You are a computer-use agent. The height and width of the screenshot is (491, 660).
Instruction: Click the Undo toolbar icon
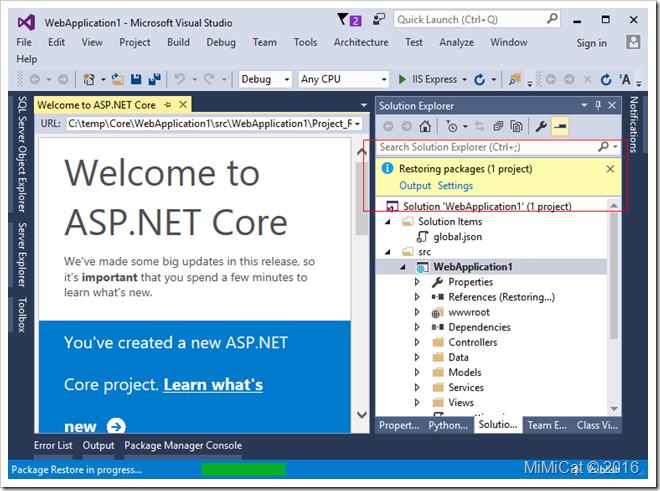pos(180,79)
